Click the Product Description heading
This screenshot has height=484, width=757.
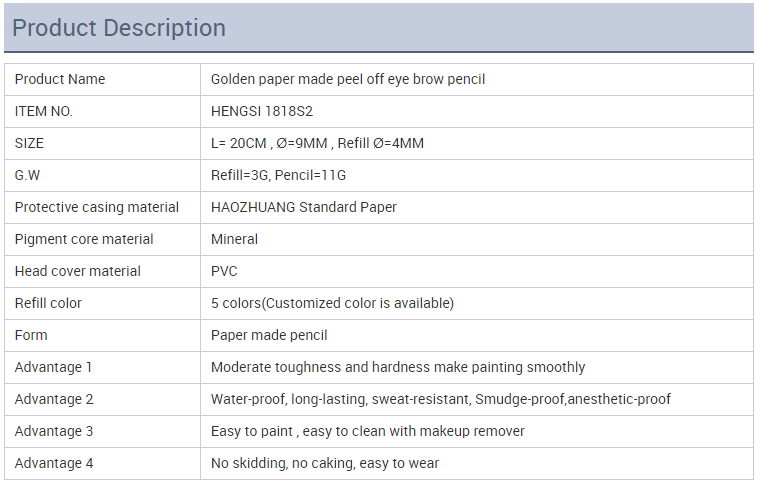point(119,28)
